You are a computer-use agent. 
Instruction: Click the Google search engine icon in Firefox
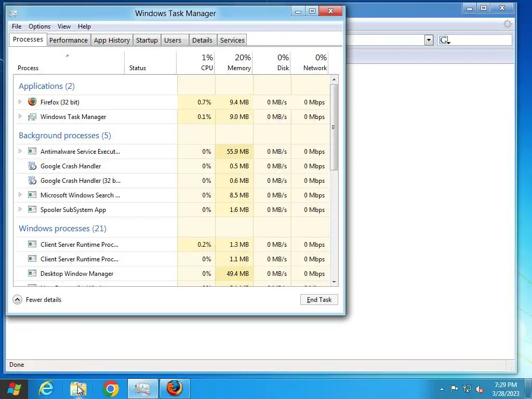click(x=444, y=41)
